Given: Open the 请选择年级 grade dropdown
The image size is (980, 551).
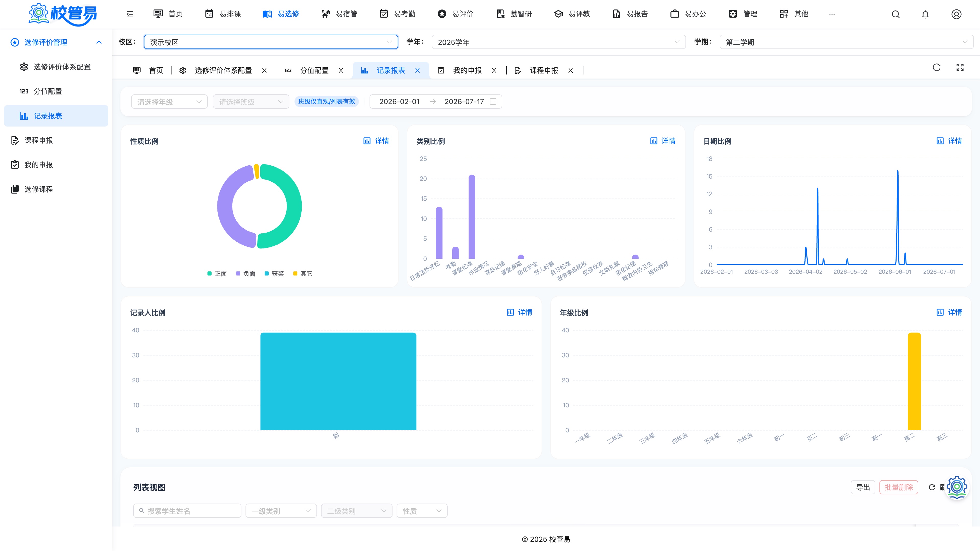Looking at the screenshot, I should tap(169, 102).
